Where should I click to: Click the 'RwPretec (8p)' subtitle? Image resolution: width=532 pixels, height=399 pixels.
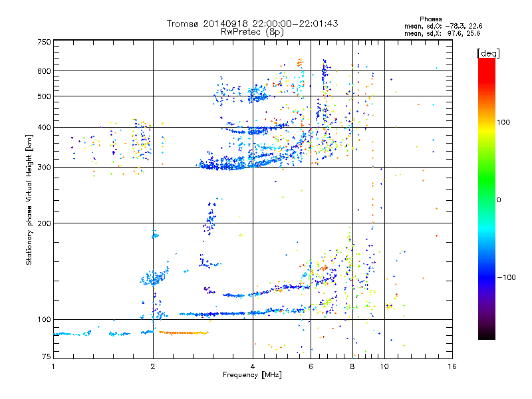pos(252,32)
